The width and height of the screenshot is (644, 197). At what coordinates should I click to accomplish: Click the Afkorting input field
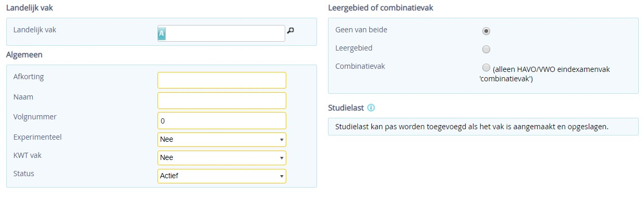coord(222,80)
